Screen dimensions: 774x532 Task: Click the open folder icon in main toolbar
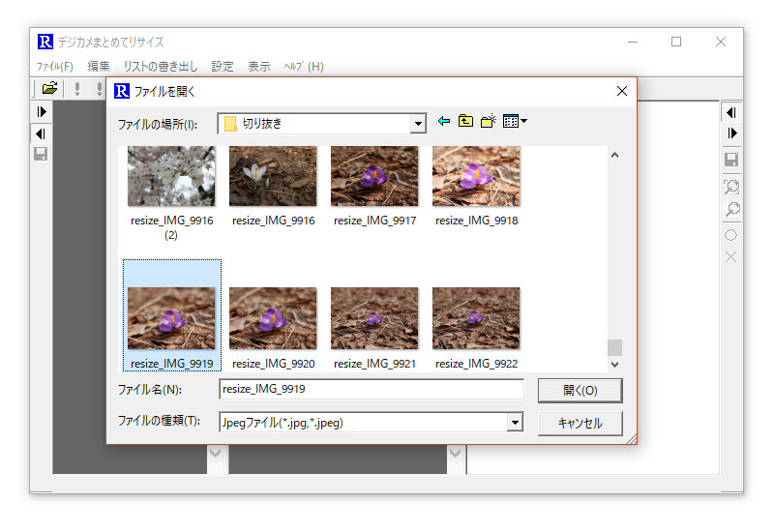pos(50,88)
